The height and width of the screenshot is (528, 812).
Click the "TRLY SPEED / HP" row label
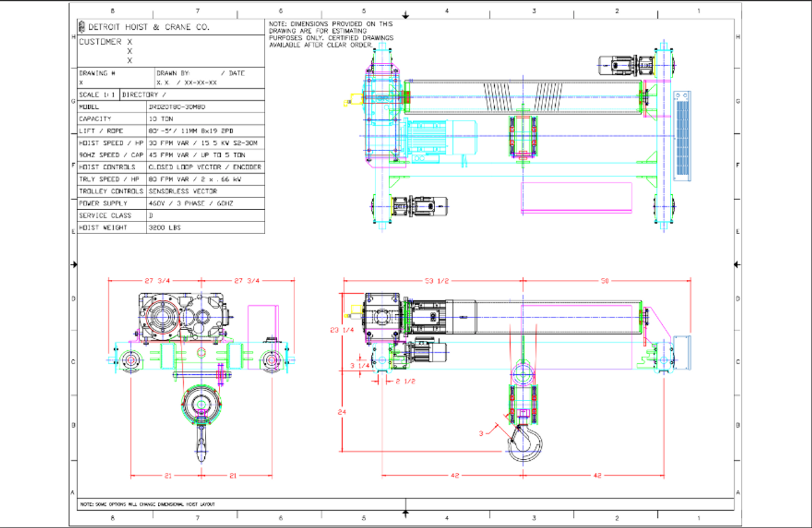tap(108, 180)
